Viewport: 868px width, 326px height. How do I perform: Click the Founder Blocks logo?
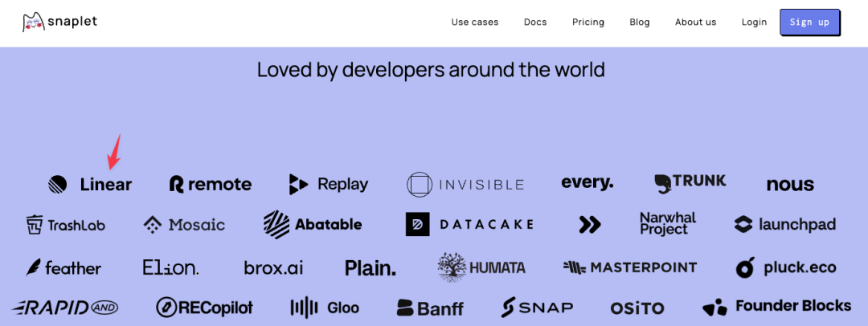776,307
